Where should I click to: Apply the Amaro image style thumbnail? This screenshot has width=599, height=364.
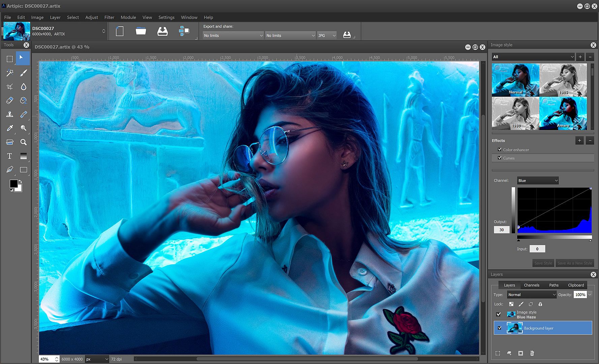[x=563, y=113]
